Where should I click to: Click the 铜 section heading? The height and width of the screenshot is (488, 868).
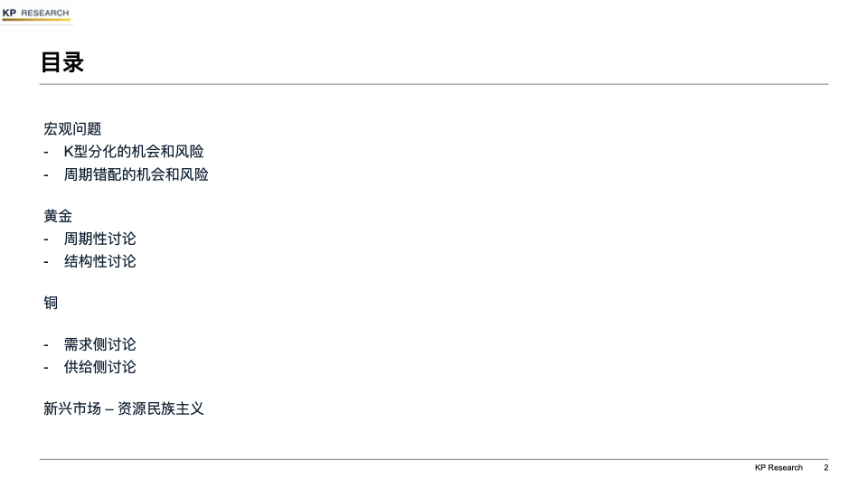click(51, 303)
